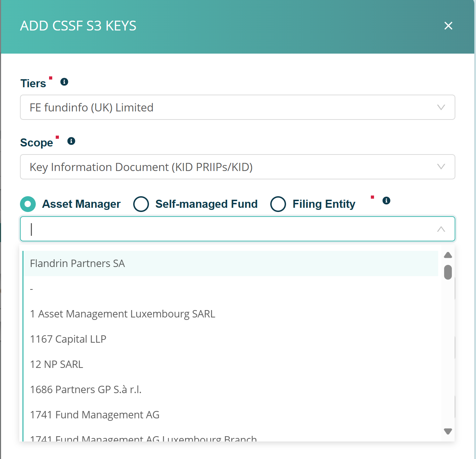The height and width of the screenshot is (459, 476).
Task: Close the Add CSSF S3 Keys dialog
Action: [x=448, y=26]
